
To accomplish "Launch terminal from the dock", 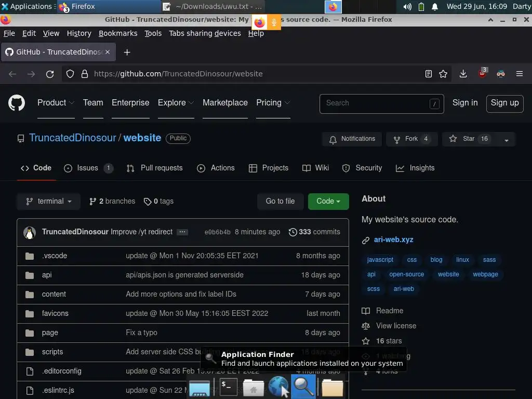I will (x=229, y=387).
